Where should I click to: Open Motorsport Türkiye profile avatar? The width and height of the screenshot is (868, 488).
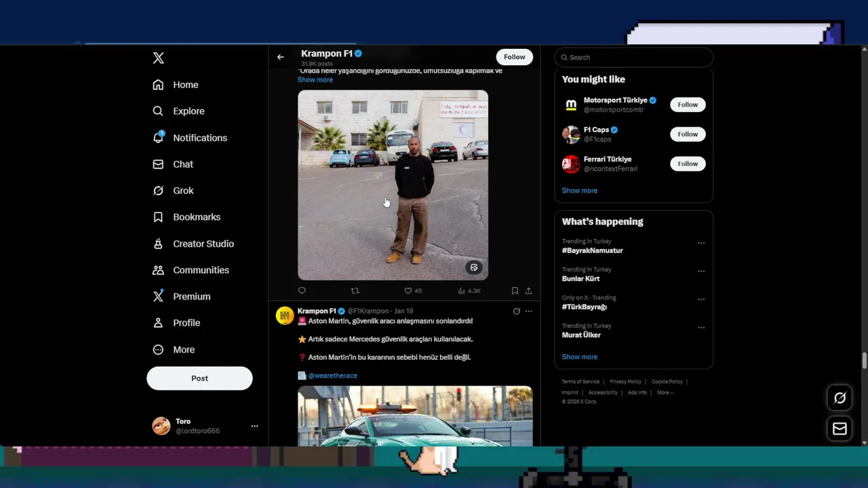pyautogui.click(x=571, y=105)
